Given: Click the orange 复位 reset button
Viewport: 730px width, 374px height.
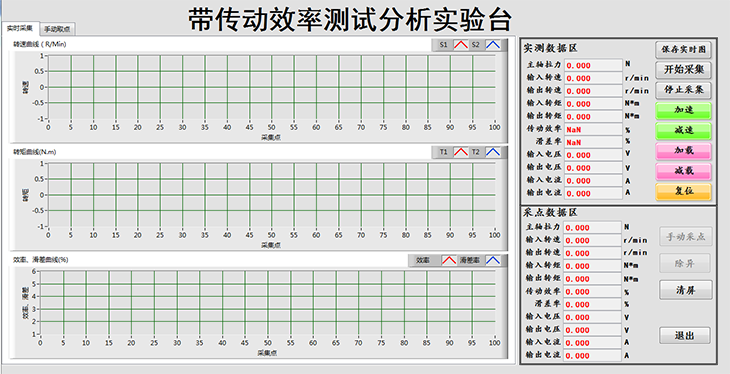Looking at the screenshot, I should pyautogui.click(x=683, y=191).
